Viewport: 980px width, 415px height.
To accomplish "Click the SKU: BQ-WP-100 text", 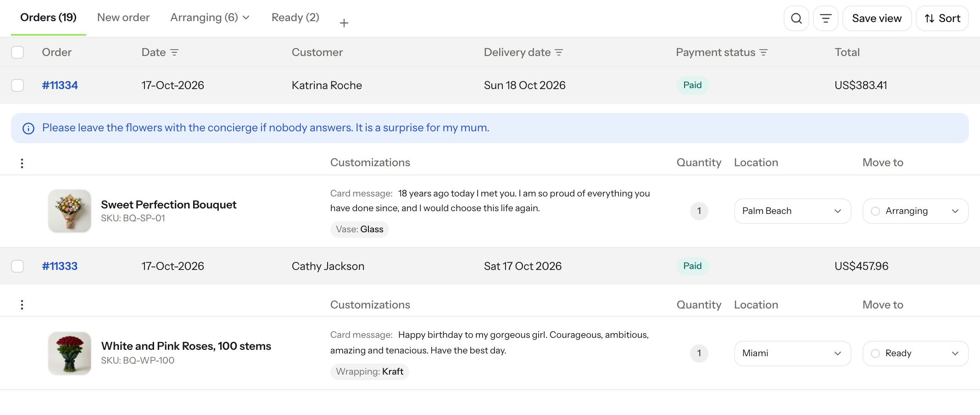I will pyautogui.click(x=138, y=361).
